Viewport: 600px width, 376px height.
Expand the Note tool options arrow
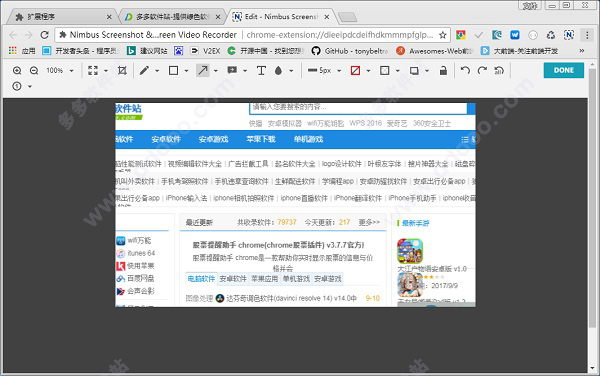[245, 71]
